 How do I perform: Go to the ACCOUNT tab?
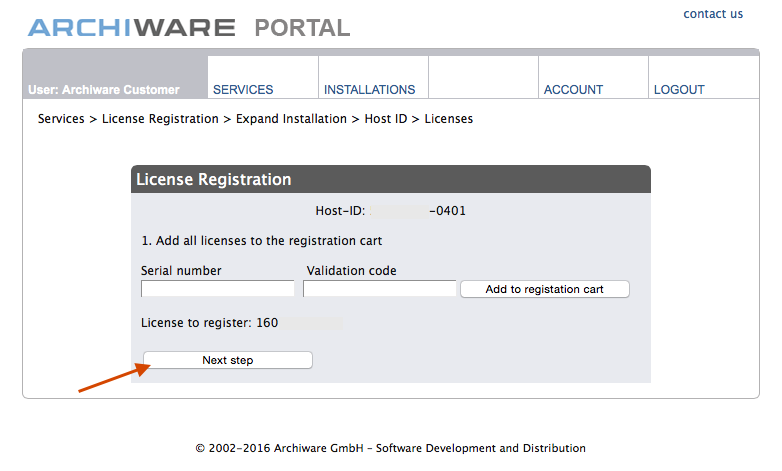tap(573, 89)
